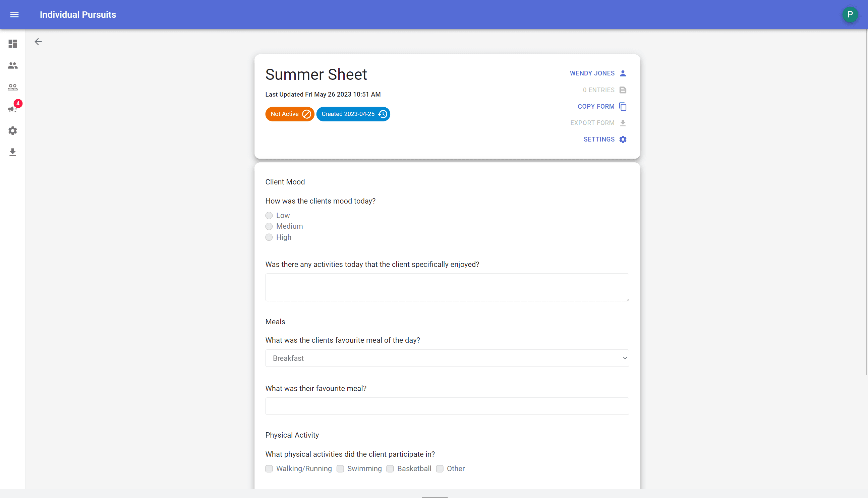868x498 pixels.
Task: Open the groups outline icon in sidebar
Action: (13, 87)
